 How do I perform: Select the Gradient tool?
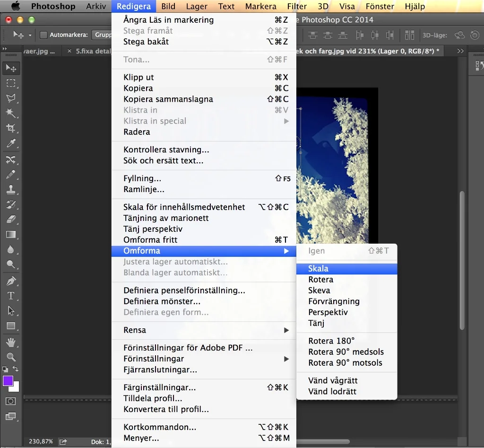click(11, 235)
